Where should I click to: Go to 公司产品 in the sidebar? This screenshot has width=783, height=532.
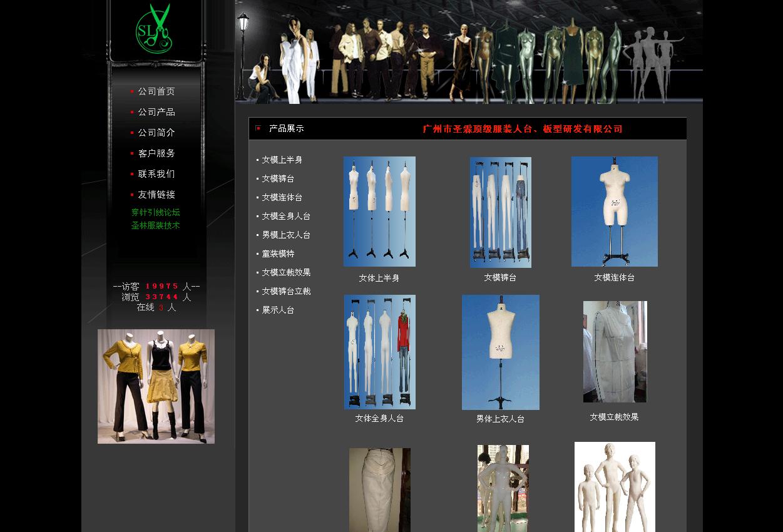[156, 112]
